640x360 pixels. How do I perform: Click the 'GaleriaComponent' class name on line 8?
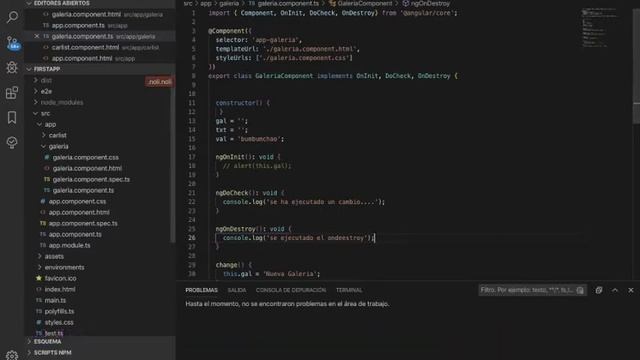(284, 76)
